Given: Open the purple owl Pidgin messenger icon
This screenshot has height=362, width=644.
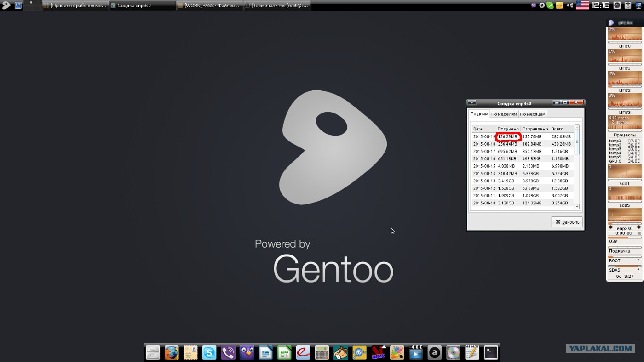Looking at the screenshot, I should (247, 353).
